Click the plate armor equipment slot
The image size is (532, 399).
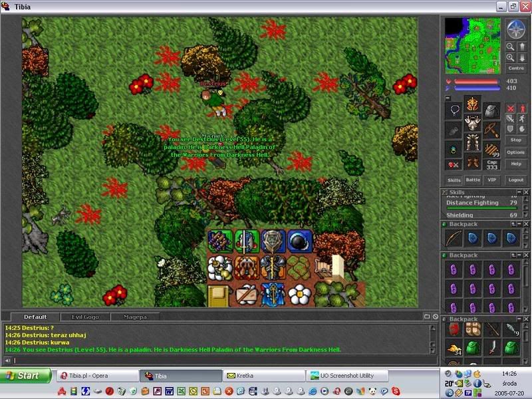pos(472,123)
